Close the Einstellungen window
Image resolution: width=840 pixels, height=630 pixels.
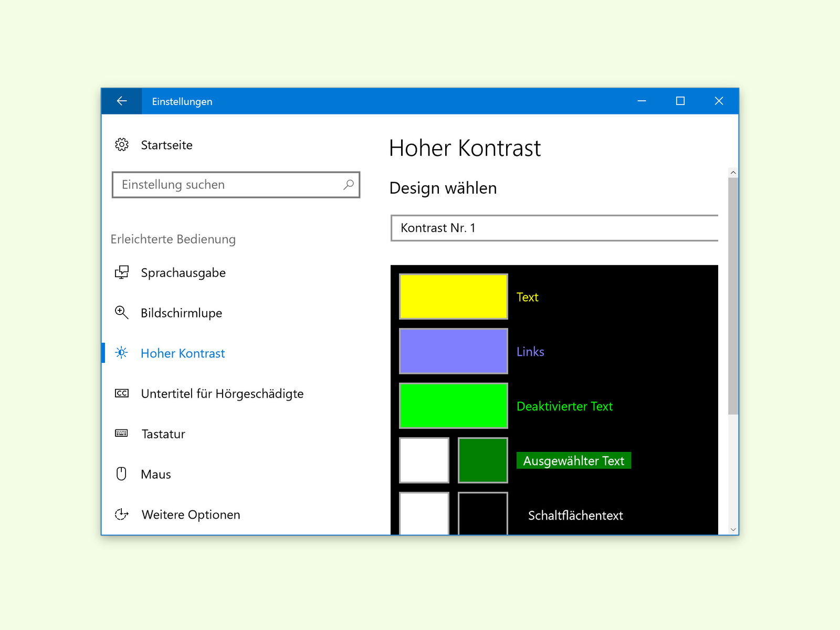[719, 101]
